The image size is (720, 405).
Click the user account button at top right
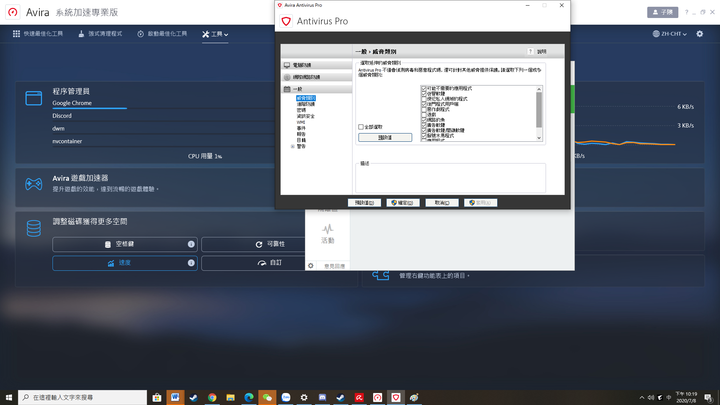click(662, 12)
